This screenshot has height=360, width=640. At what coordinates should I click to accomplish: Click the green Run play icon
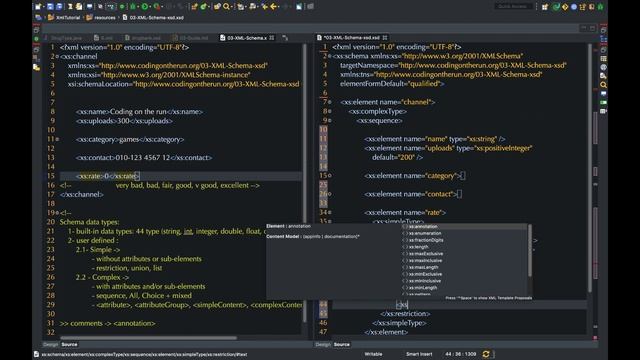(145, 7)
